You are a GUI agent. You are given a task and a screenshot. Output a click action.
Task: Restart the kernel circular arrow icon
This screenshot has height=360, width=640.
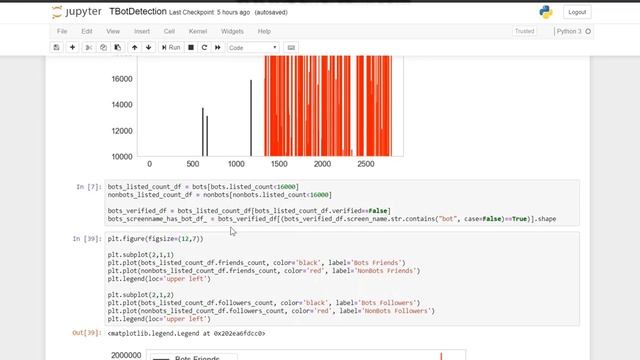click(x=204, y=47)
